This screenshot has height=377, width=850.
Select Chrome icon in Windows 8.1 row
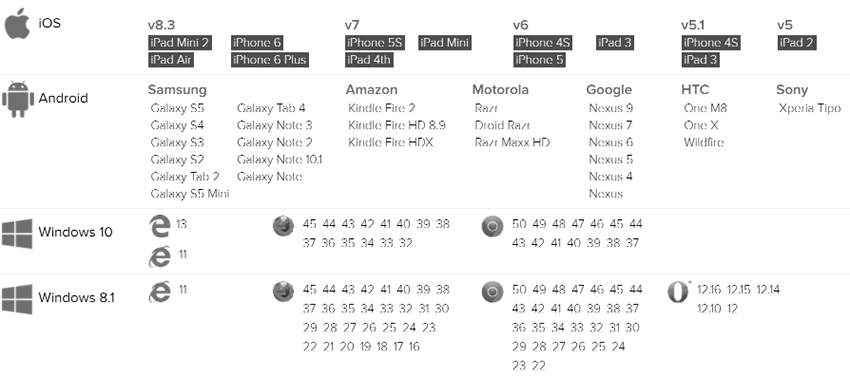tap(492, 292)
